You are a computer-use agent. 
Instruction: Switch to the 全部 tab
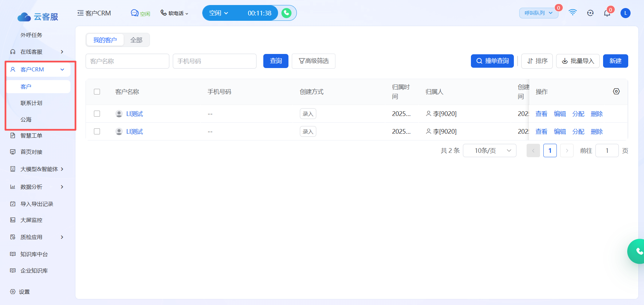136,40
